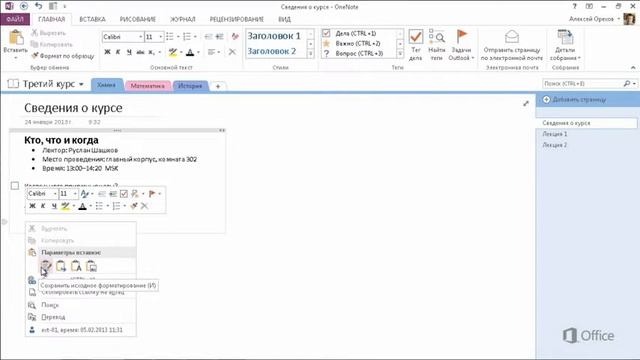Increase indent in the ribbon

[220, 37]
